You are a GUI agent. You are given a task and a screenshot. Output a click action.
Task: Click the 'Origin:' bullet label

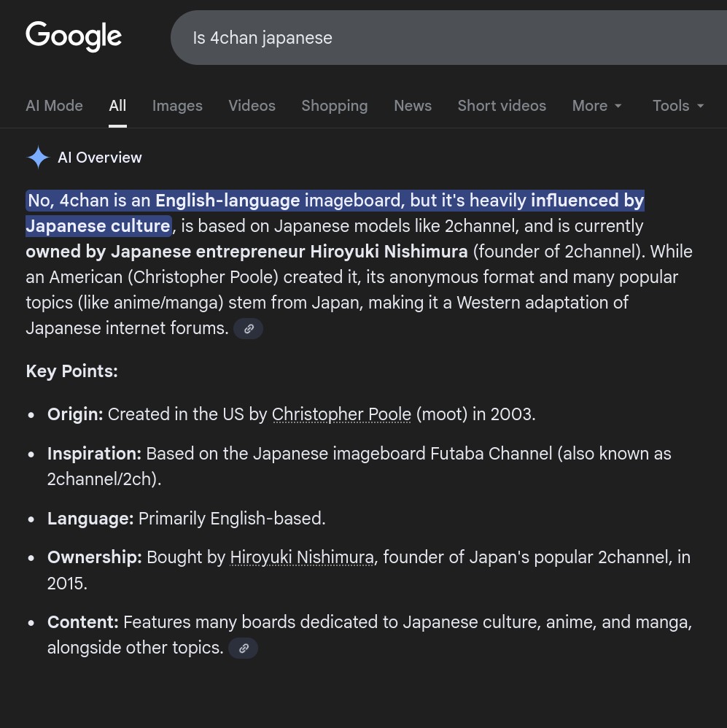(x=75, y=414)
